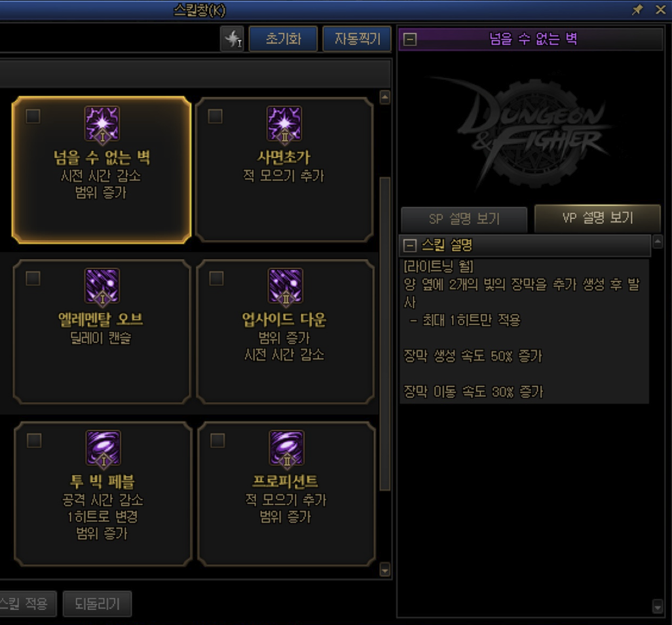This screenshot has width=672, height=625.
Task: Pin the skill window with pushpin icon
Action: point(638,9)
